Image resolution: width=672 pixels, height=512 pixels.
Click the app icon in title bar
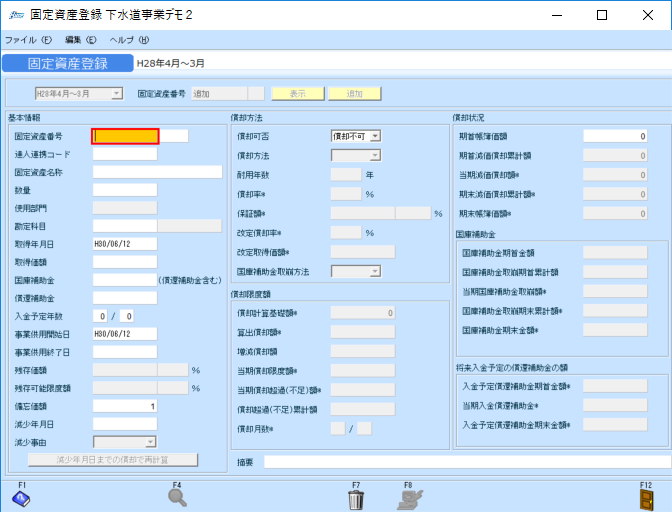click(16, 15)
